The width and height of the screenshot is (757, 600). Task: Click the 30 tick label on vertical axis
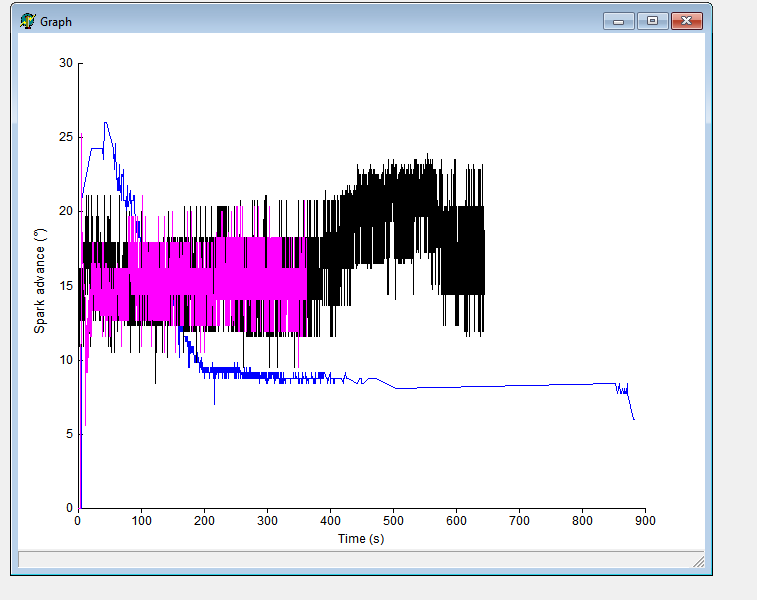(x=66, y=63)
